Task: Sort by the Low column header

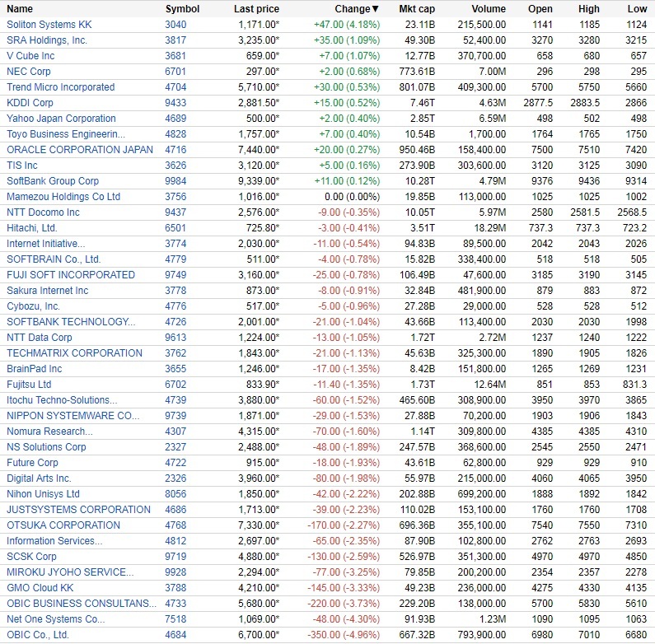Action: coord(637,9)
